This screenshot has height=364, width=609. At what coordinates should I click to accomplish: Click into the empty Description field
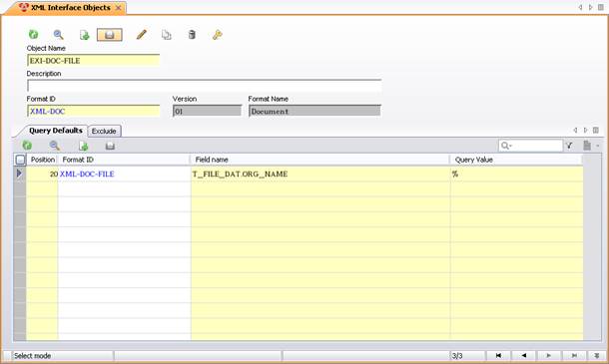click(204, 86)
